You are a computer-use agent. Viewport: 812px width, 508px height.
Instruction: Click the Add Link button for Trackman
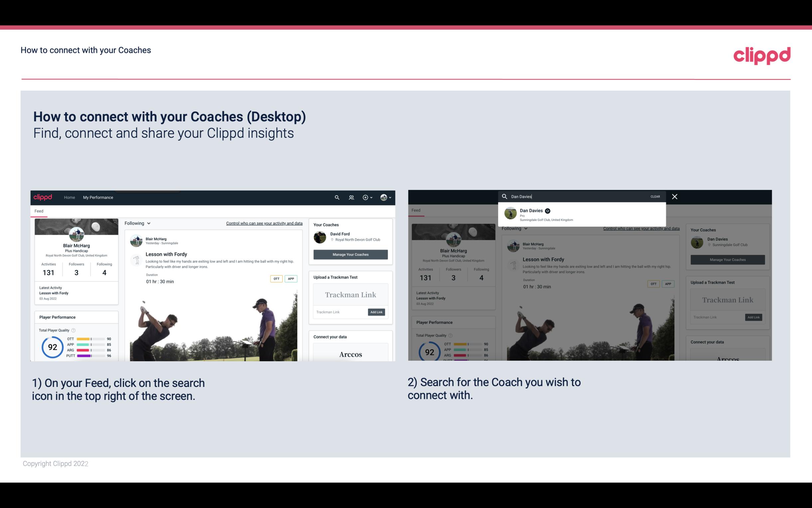point(377,311)
